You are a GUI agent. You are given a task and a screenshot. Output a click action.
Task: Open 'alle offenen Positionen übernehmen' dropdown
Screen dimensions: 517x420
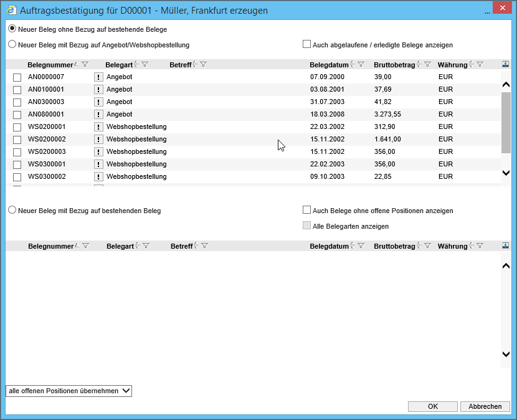69,391
